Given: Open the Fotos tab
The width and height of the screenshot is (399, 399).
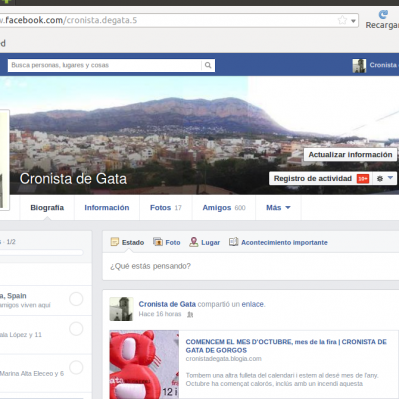Looking at the screenshot, I should 166,208.
